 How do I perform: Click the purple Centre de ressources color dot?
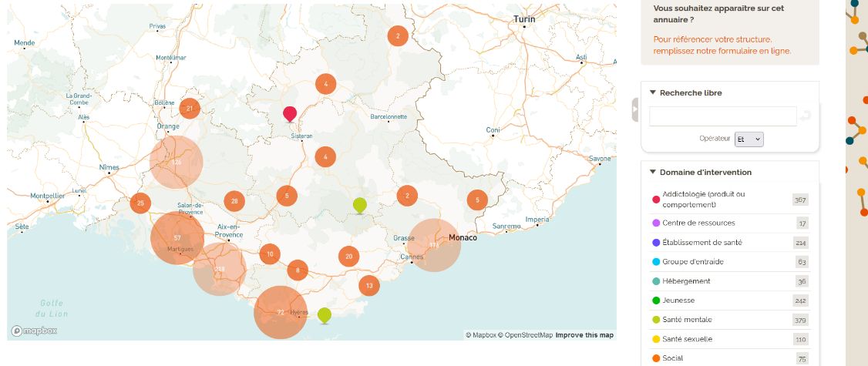coord(656,223)
